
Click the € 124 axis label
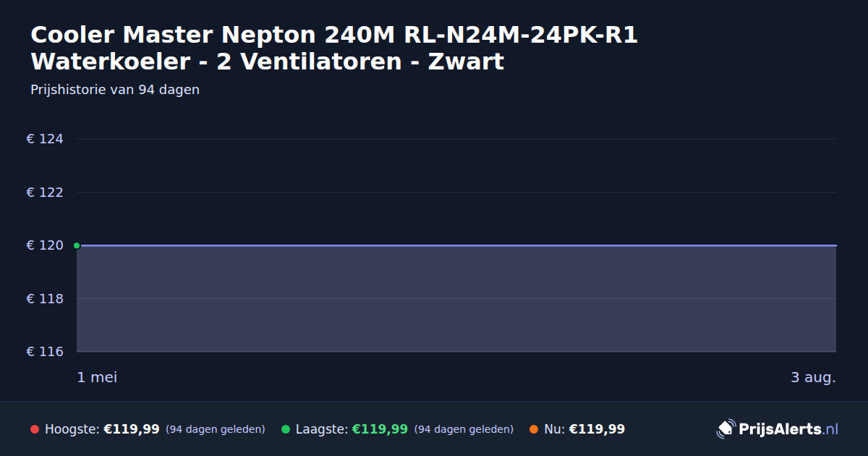pos(45,139)
